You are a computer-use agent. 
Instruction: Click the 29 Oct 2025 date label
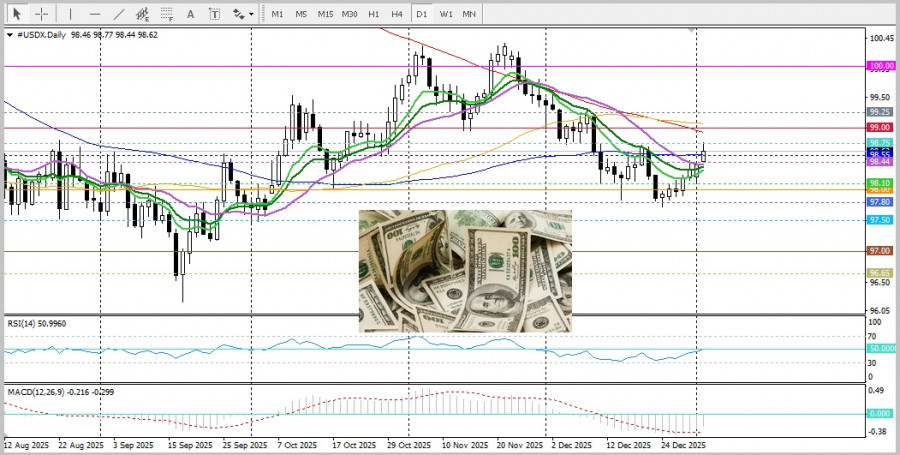[409, 445]
